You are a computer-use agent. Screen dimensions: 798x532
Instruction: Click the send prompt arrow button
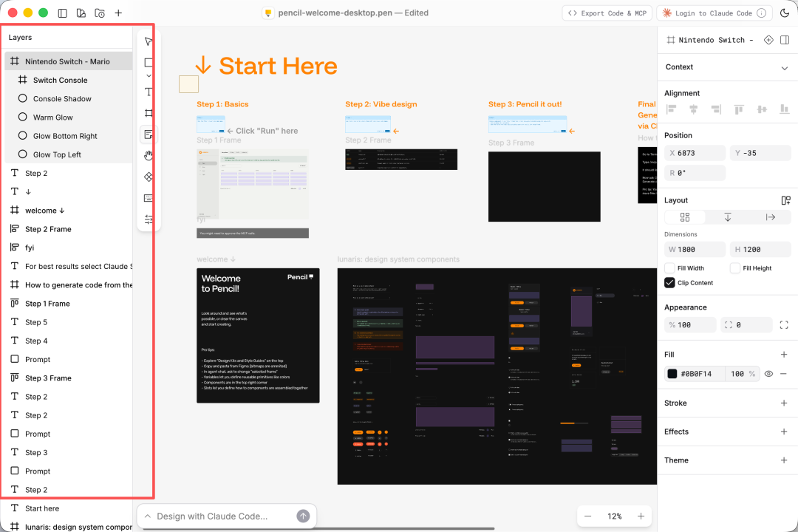(x=303, y=516)
